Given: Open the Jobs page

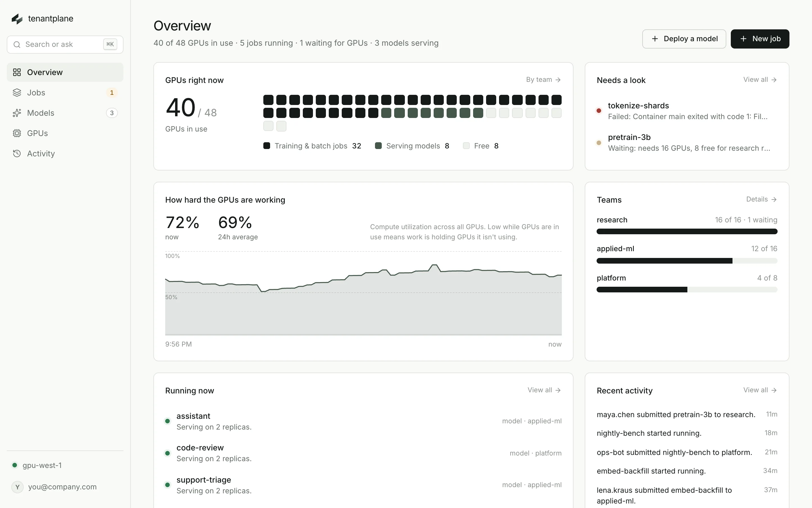Looking at the screenshot, I should click(x=65, y=92).
